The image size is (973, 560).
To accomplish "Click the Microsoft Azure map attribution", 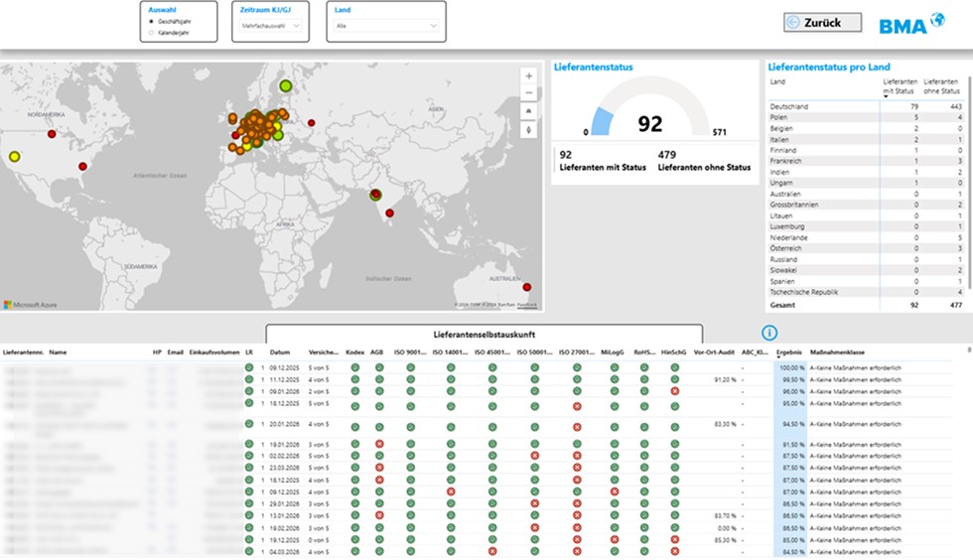I will pos(31,305).
